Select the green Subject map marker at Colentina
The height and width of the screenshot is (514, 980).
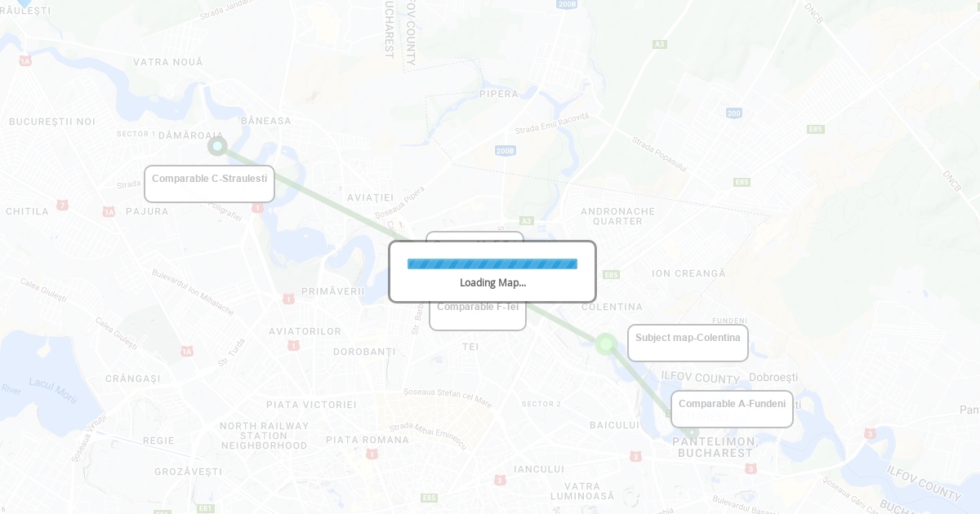[x=606, y=344]
